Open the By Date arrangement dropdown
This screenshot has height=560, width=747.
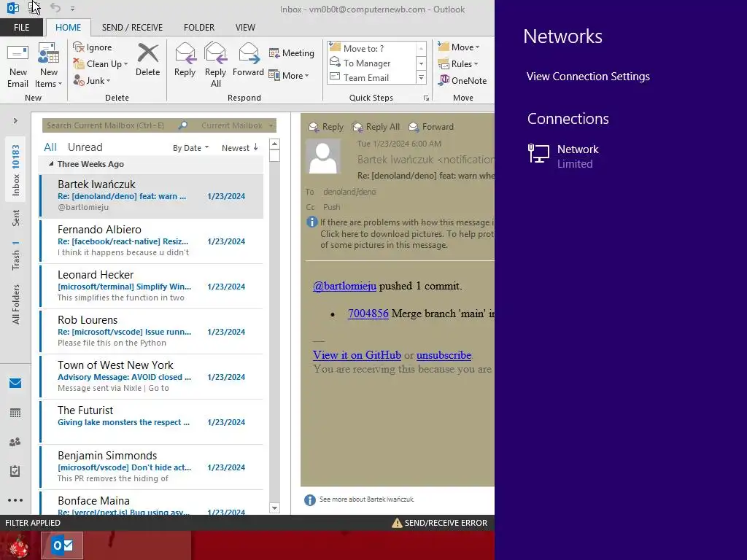click(x=190, y=148)
